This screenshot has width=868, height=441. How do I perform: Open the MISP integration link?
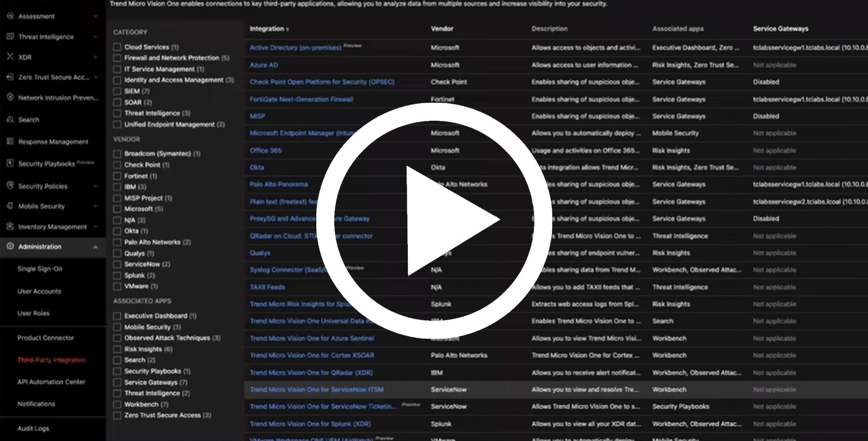(257, 116)
